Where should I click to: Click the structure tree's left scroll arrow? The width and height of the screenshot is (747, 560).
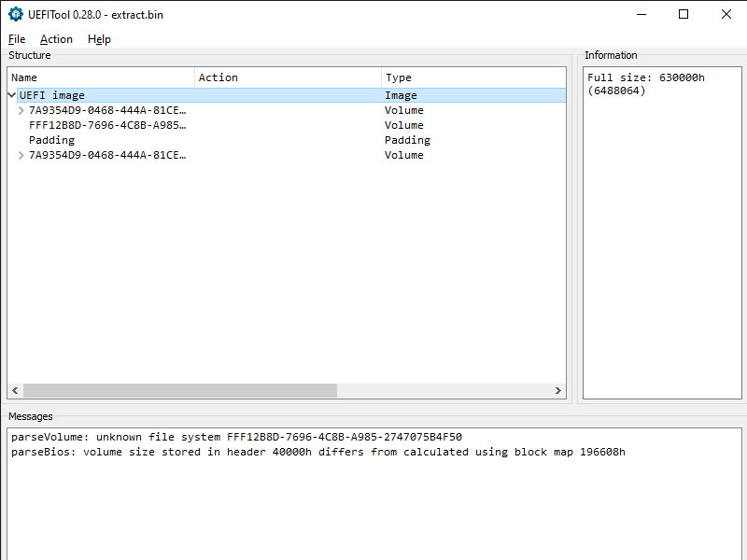[x=15, y=390]
